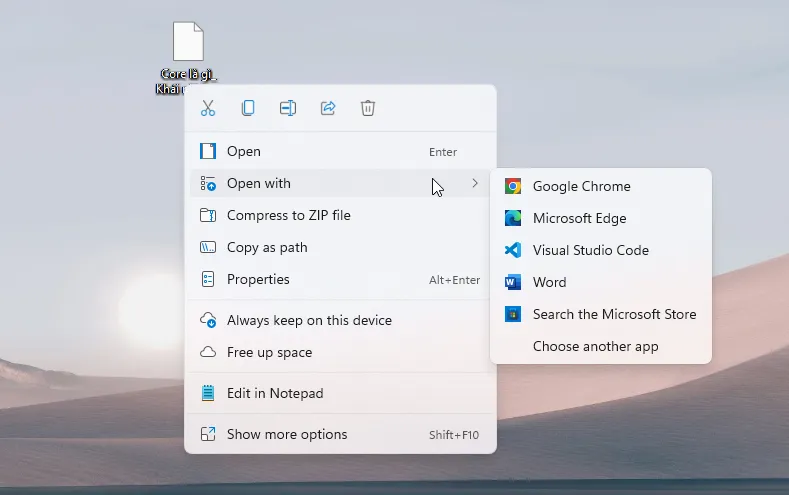Image resolution: width=789 pixels, height=495 pixels.
Task: Click Choose another app
Action: (x=601, y=347)
